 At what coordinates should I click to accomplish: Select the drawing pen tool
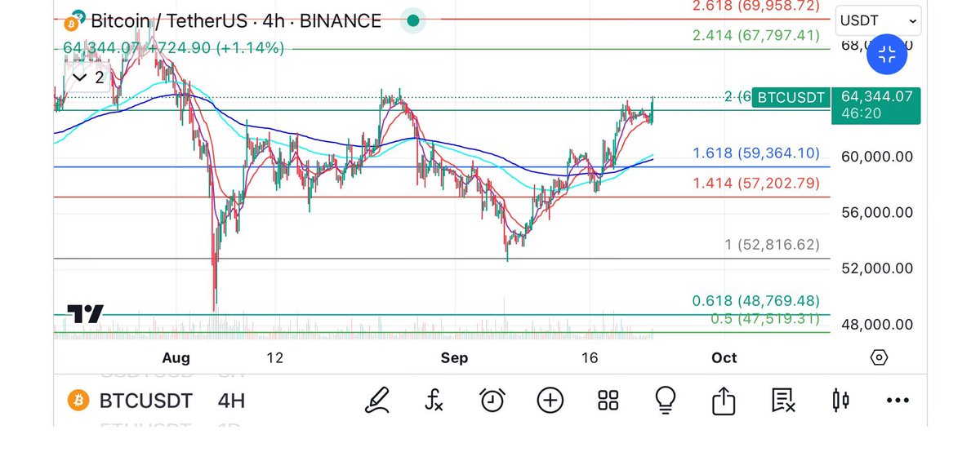coord(376,400)
